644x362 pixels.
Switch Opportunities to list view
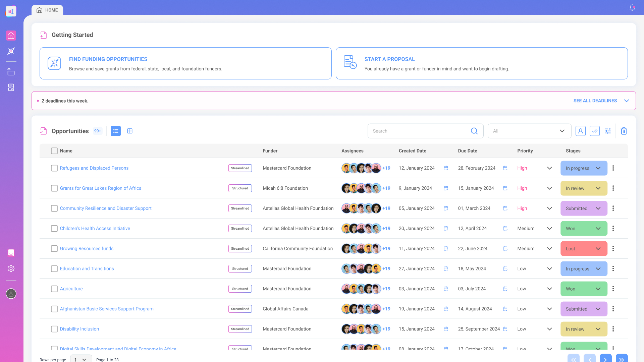(x=116, y=131)
